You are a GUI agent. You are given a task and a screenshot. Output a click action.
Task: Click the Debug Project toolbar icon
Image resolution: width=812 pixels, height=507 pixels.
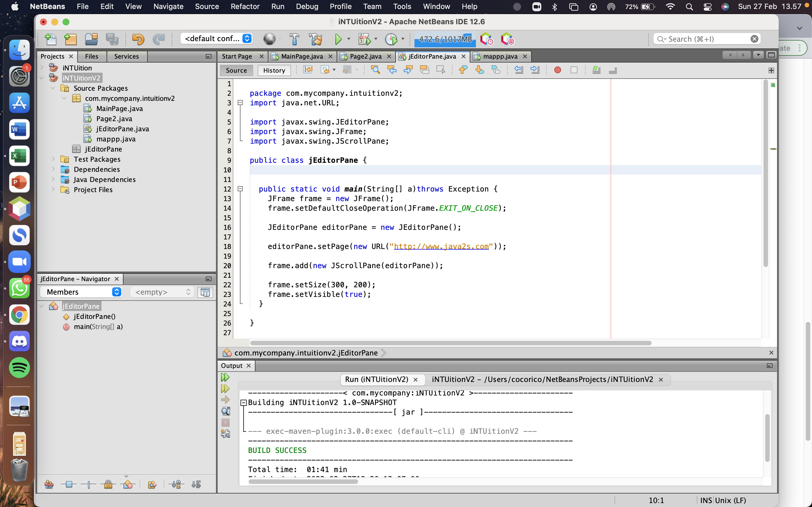pyautogui.click(x=364, y=39)
